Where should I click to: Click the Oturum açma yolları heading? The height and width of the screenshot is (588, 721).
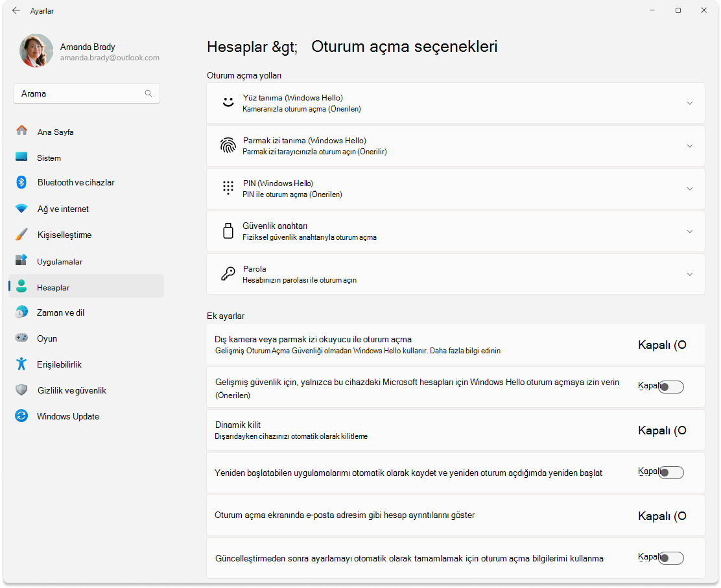click(x=244, y=75)
